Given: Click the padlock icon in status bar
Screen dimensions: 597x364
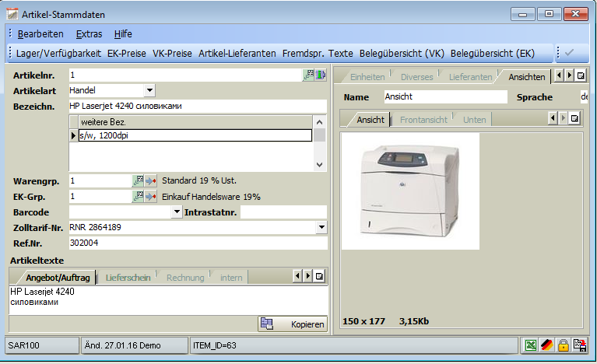Looking at the screenshot, I should click(563, 345).
